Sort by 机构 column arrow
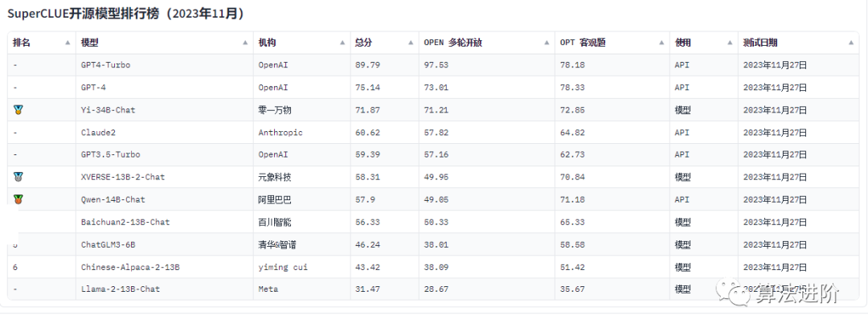This screenshot has width=868, height=332. [342, 43]
